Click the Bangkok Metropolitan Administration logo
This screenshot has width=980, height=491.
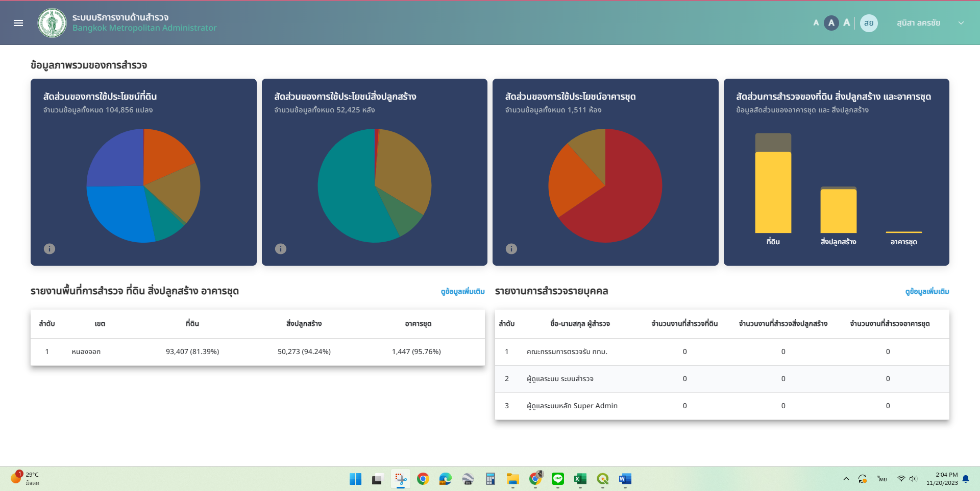52,23
